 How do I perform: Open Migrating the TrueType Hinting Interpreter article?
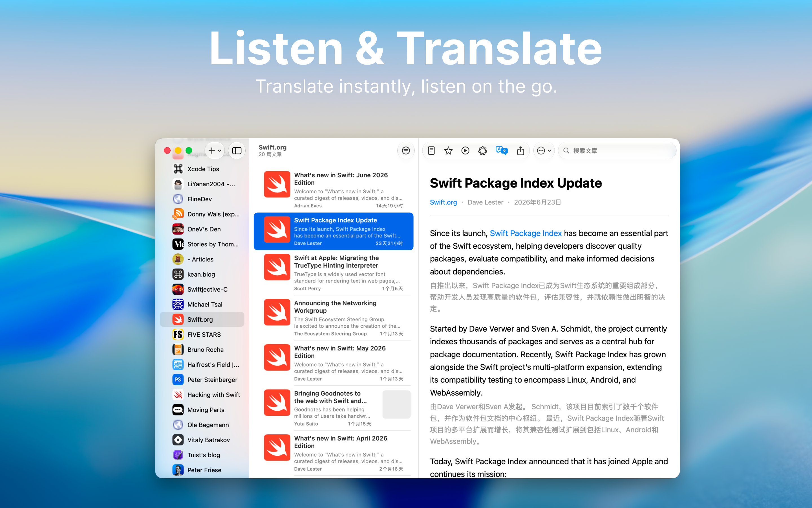click(x=334, y=273)
